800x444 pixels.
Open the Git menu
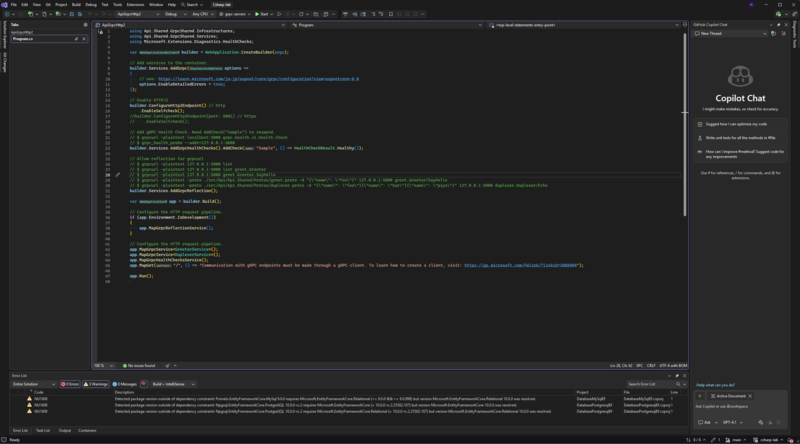(x=48, y=5)
